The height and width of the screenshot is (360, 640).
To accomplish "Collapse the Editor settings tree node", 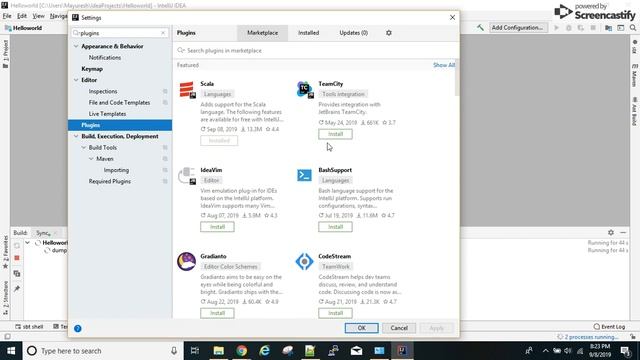I will coord(76,80).
